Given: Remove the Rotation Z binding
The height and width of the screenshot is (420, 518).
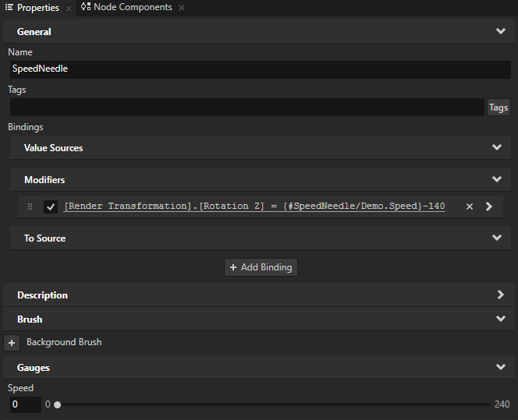Looking at the screenshot, I should [x=470, y=206].
